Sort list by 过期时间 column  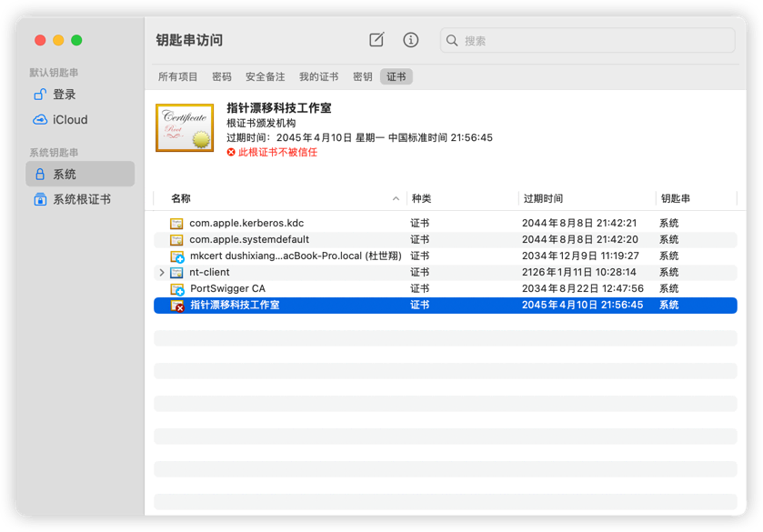pos(585,198)
